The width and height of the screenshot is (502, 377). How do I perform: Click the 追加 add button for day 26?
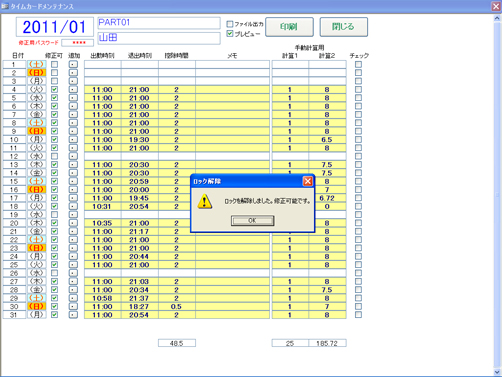click(x=73, y=273)
